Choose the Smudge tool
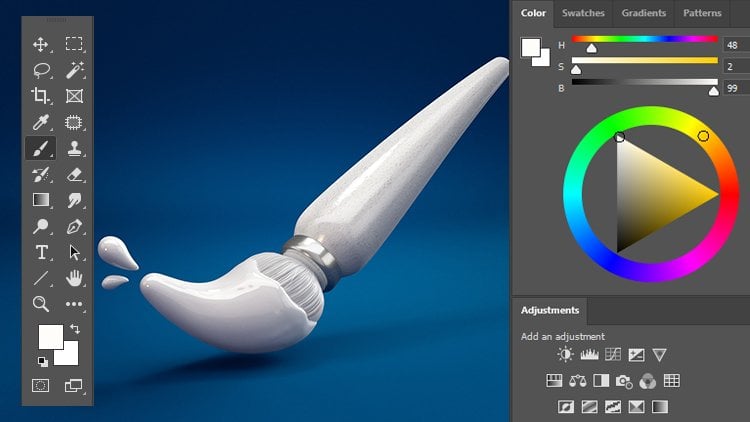750x422 pixels. pos(74,200)
